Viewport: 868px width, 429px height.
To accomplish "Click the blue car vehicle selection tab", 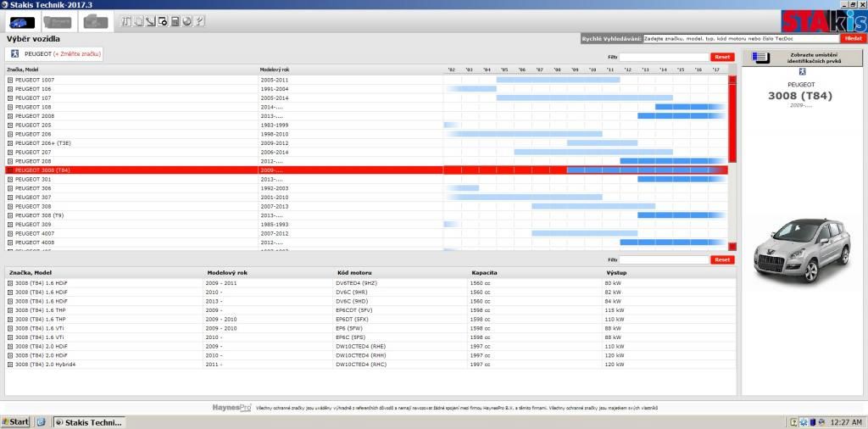I will 22,21.
